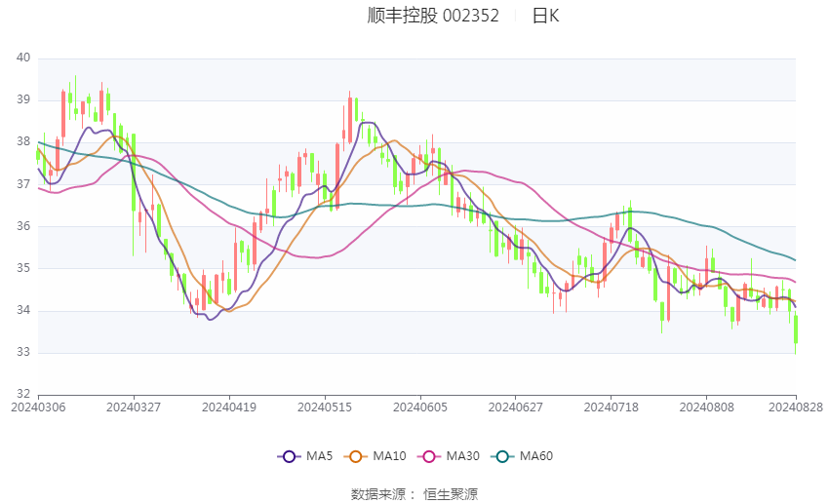
Task: Hide the MA60 series via its label
Action: pyautogui.click(x=536, y=456)
